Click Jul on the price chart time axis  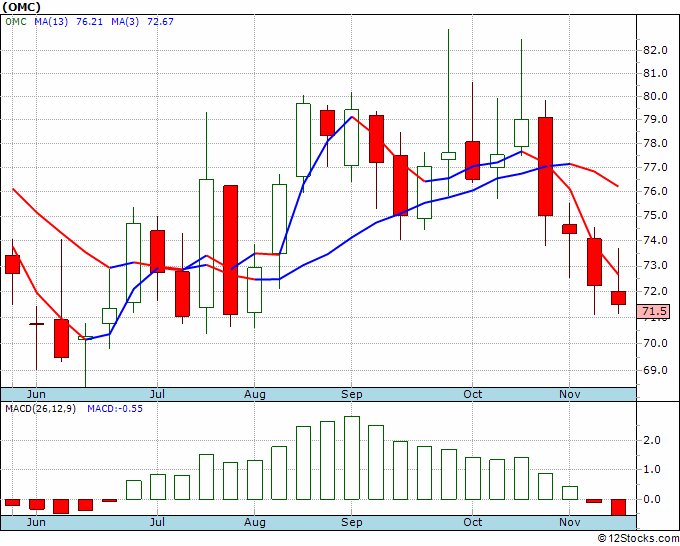(x=157, y=394)
